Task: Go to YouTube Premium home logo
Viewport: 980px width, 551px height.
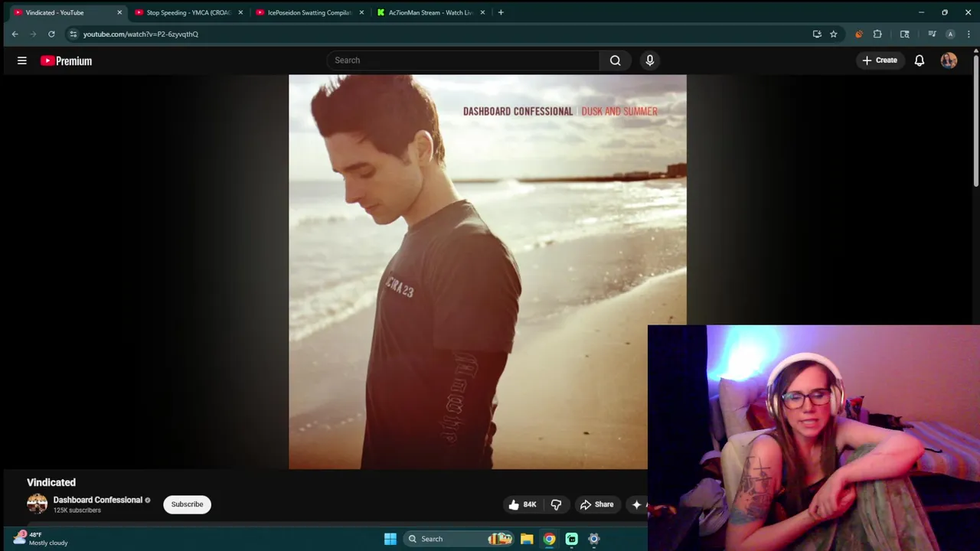Action: pos(66,60)
